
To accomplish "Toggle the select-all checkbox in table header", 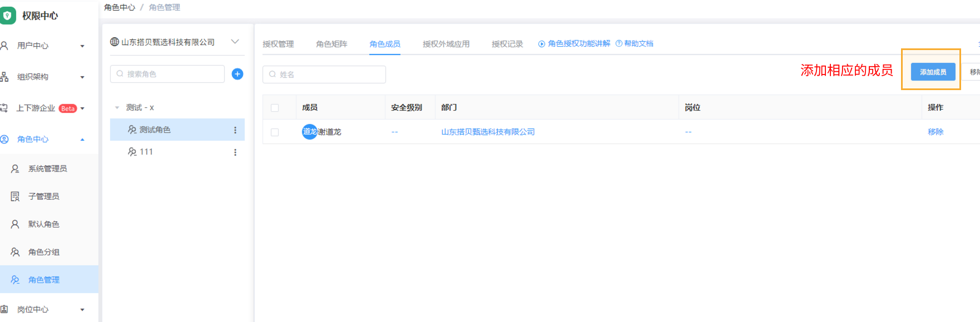I will pos(275,108).
